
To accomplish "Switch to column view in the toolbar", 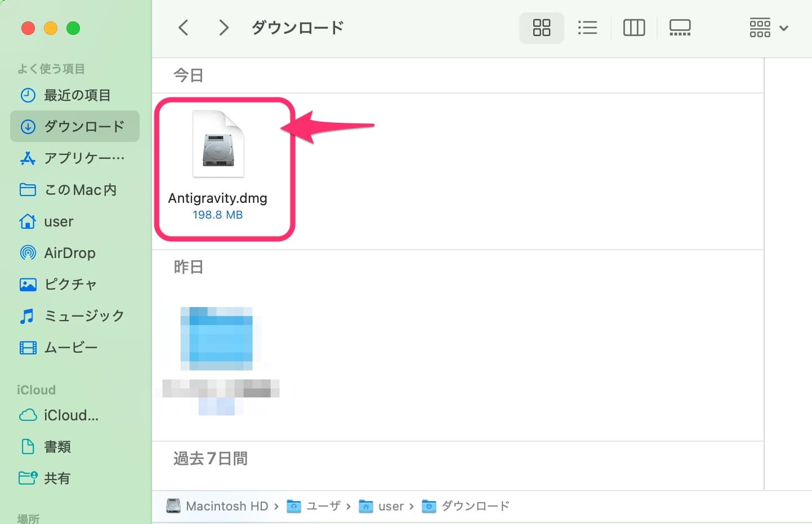I will pos(633,27).
